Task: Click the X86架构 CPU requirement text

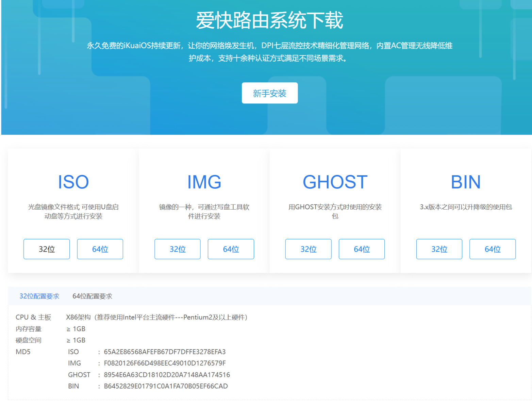Action: coord(158,317)
